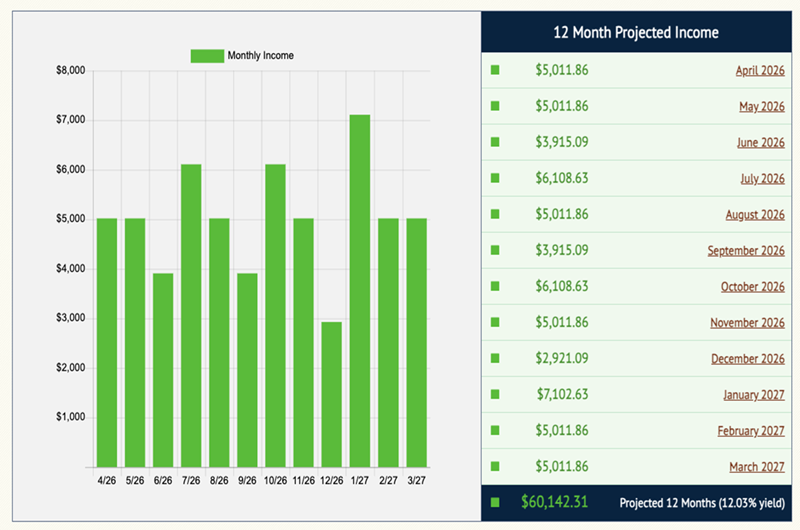Follow the October 2026 link
Image resolution: width=800 pixels, height=530 pixels.
click(x=752, y=287)
